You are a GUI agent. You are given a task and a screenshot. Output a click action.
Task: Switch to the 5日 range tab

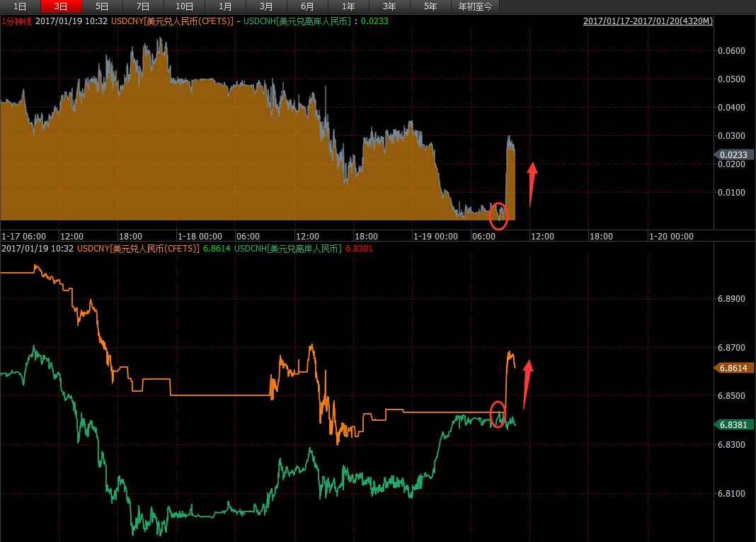point(103,6)
